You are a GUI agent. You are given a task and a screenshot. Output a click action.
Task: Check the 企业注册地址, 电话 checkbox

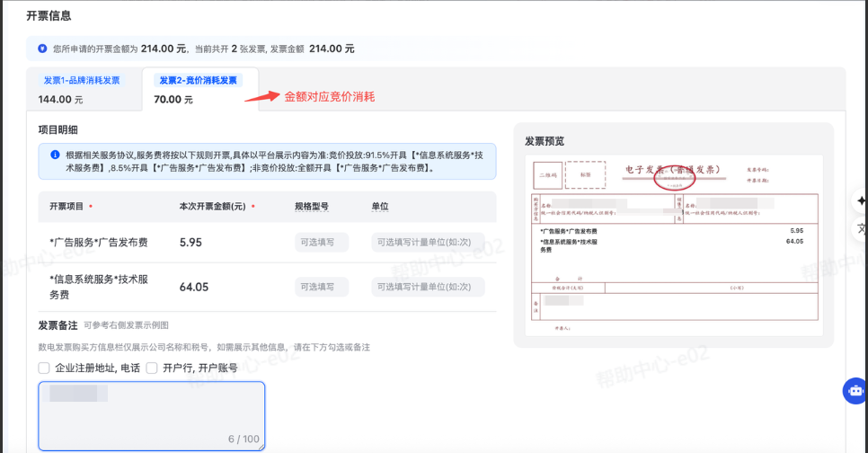point(44,368)
